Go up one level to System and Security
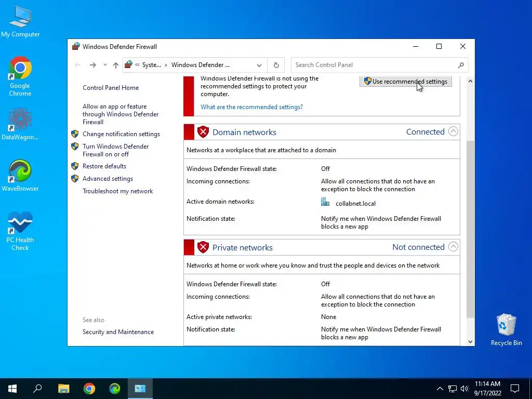 pos(116,65)
